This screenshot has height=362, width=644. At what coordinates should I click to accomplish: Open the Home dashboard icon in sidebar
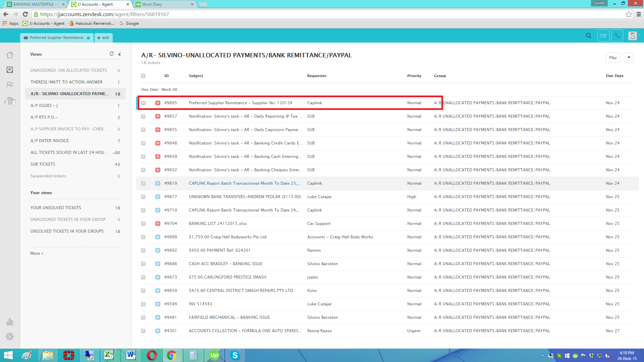pos(10,55)
